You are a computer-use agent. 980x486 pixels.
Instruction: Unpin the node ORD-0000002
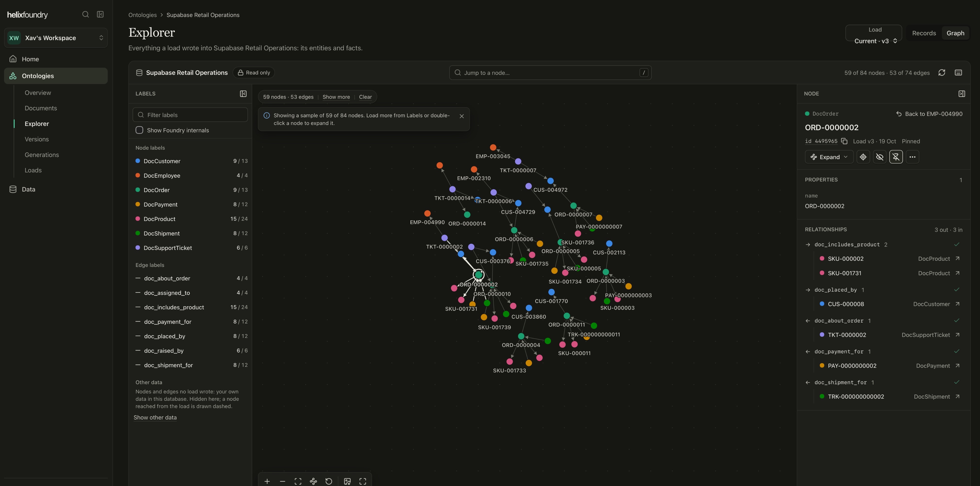[896, 157]
